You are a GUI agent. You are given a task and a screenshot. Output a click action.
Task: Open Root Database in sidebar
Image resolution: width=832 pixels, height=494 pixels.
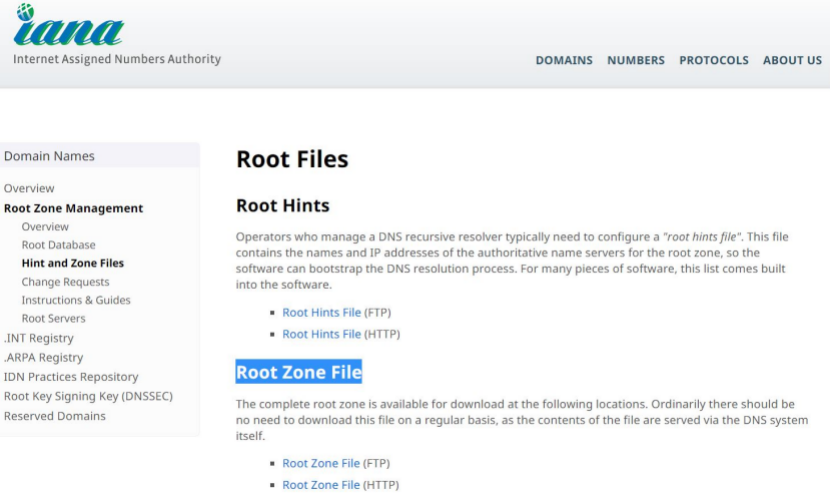pos(58,245)
